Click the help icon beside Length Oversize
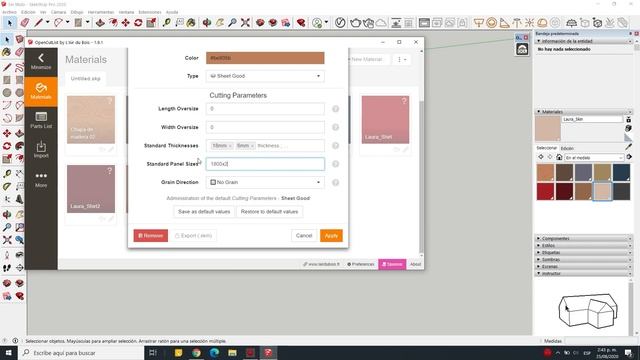Viewport: 640px width, 360px height. (336, 109)
